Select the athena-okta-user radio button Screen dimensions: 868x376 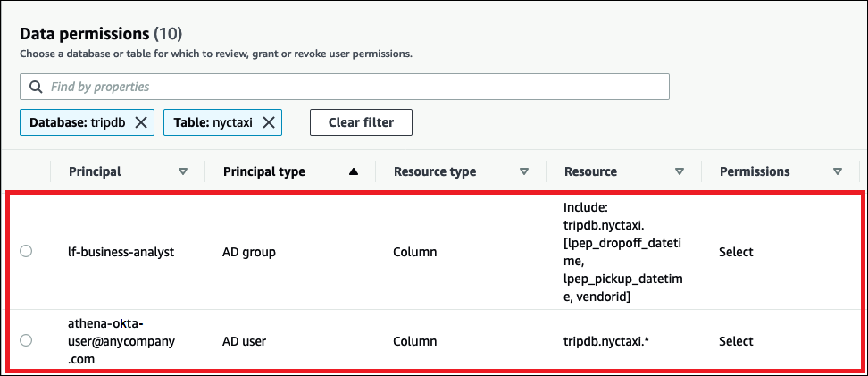(26, 340)
